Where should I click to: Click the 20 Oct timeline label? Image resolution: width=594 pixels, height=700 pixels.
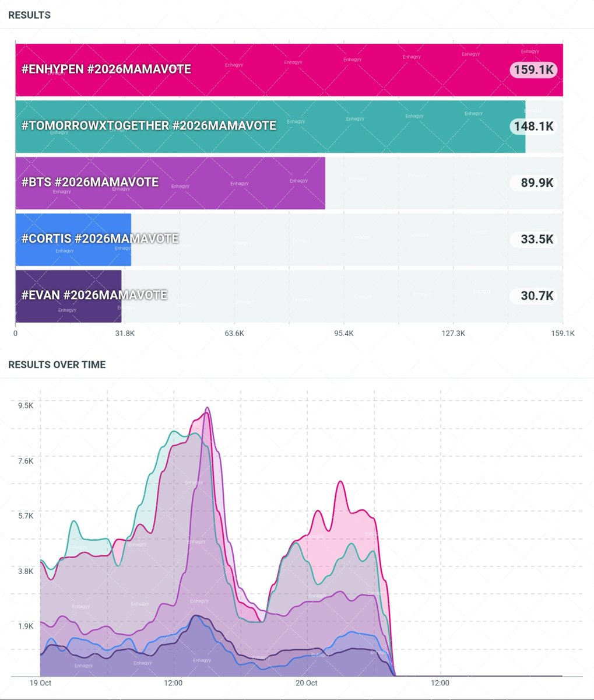(x=307, y=683)
